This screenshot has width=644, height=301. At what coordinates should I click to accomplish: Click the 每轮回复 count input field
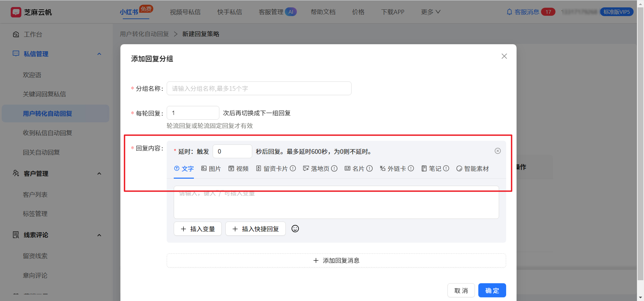pos(193,113)
